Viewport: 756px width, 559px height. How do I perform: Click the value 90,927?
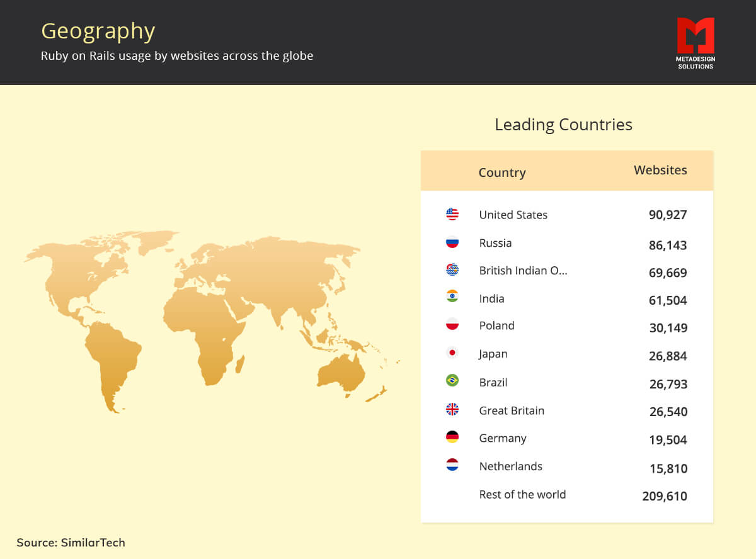(x=668, y=215)
